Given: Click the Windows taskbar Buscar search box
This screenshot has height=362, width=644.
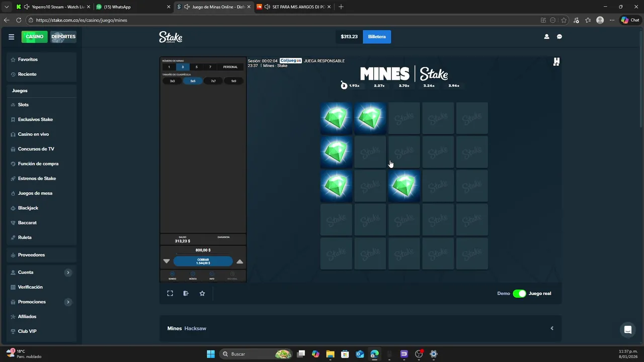Looking at the screenshot, I should pyautogui.click(x=257, y=354).
